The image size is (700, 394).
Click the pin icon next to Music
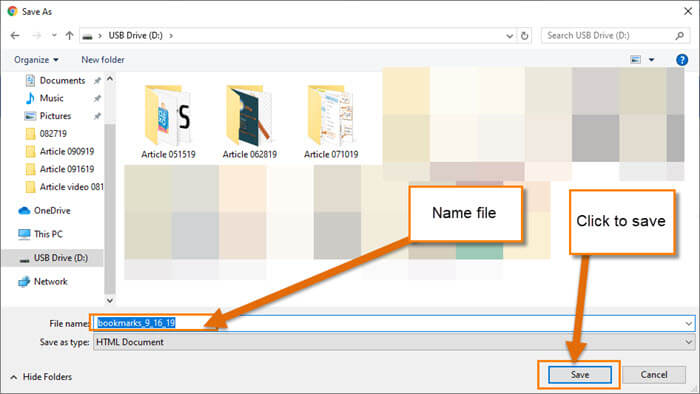[97, 99]
